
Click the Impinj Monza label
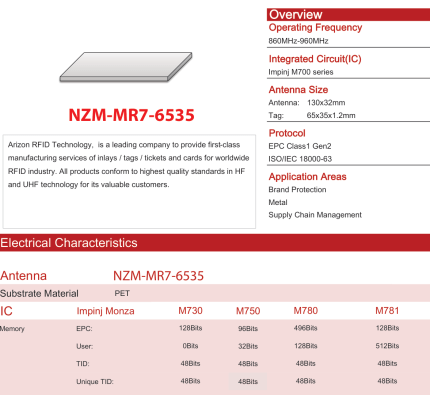point(105,311)
